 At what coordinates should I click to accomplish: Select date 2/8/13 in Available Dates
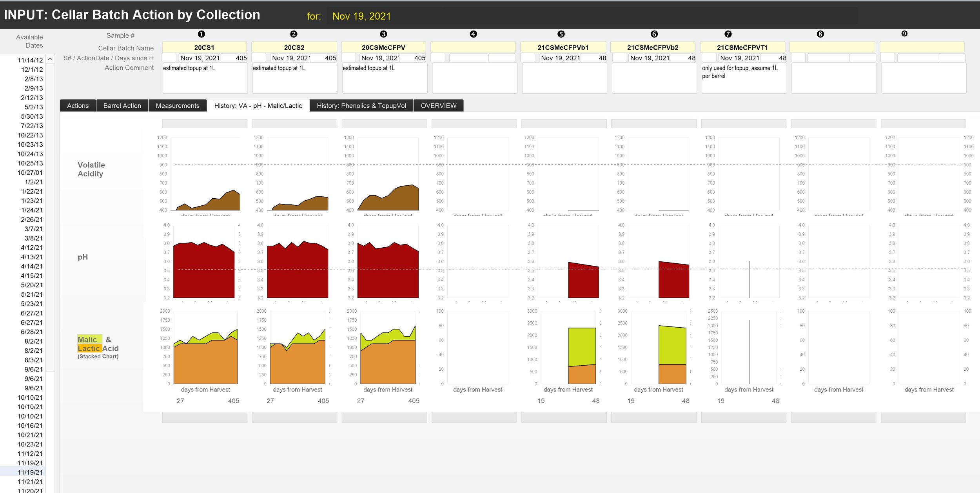[x=33, y=79]
